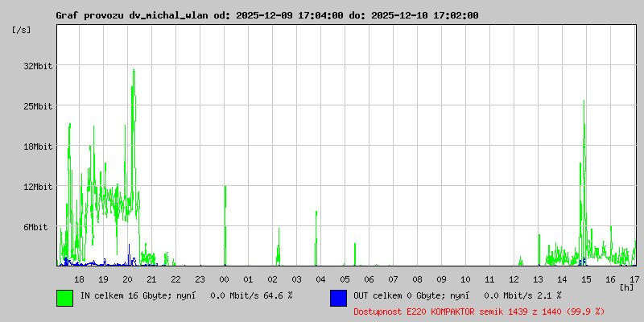Click the '00' midnight label on x-axis
644x322 pixels.
tap(225, 279)
